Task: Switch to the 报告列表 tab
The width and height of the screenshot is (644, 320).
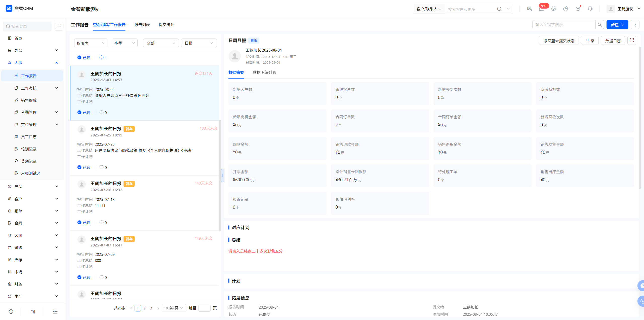Action: point(142,25)
